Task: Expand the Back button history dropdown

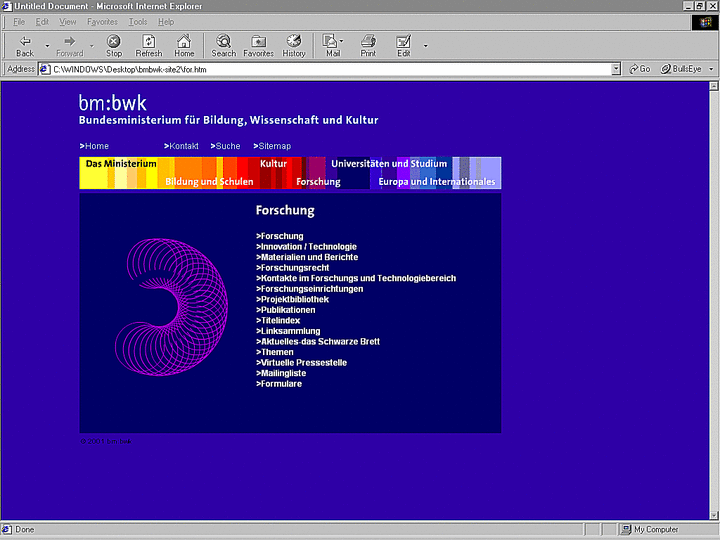Action: click(x=47, y=46)
